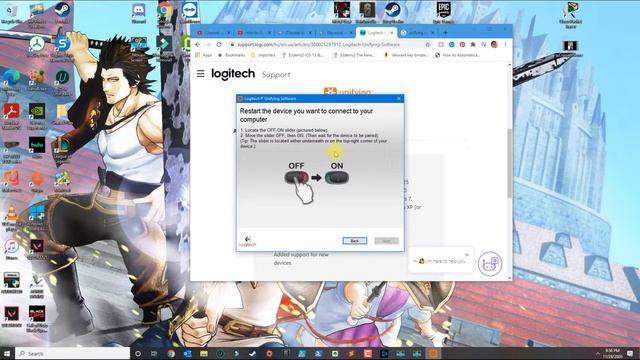The width and height of the screenshot is (640, 360).
Task: Open the Recycle Bin desktop icon
Action: pos(11,13)
